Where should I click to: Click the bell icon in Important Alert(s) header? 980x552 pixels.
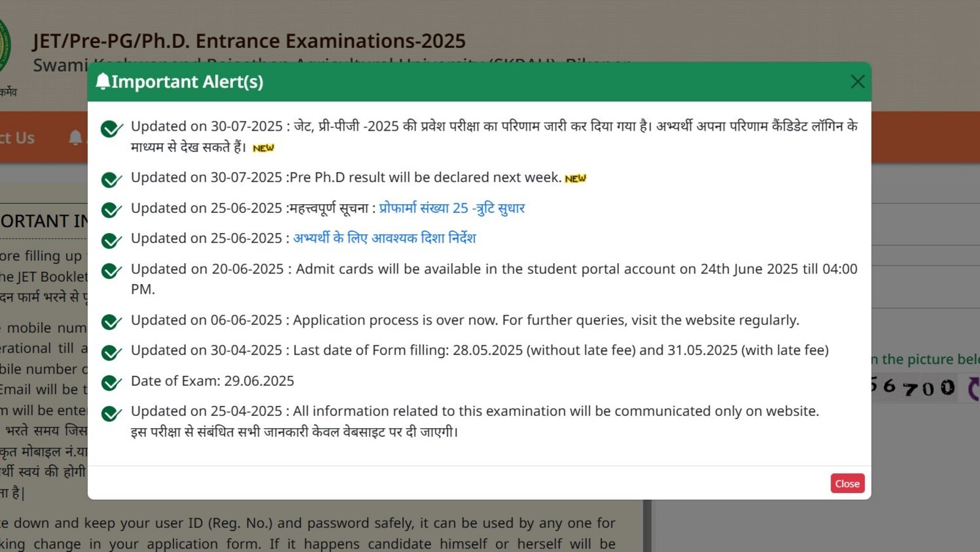(x=103, y=81)
